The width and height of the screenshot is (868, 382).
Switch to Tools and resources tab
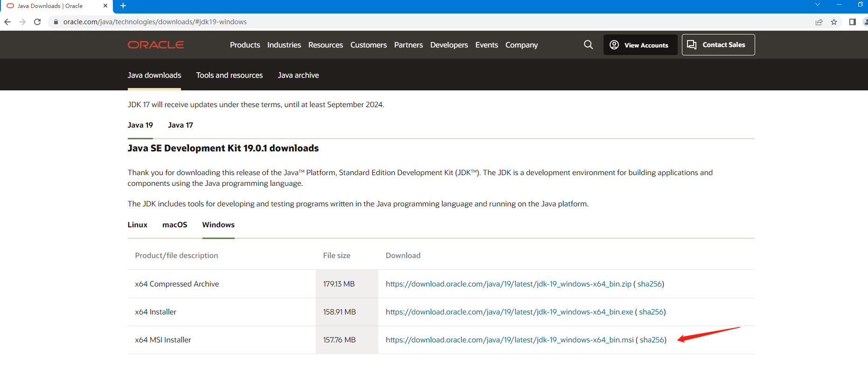point(229,75)
